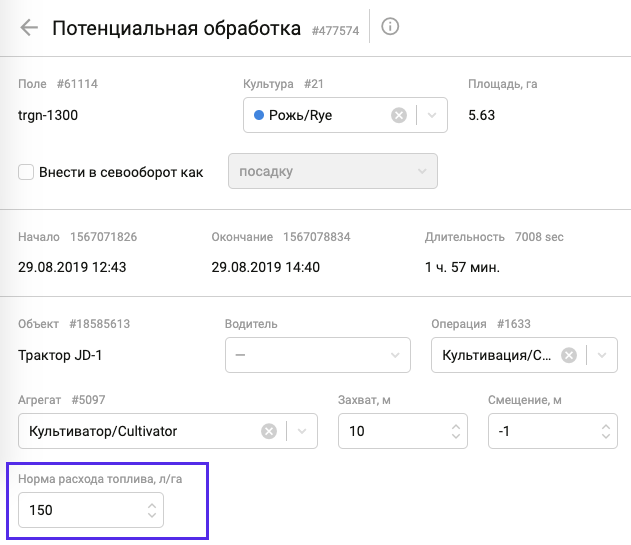
Task: Decrease the Смещение value with down arrow
Action: (x=606, y=437)
